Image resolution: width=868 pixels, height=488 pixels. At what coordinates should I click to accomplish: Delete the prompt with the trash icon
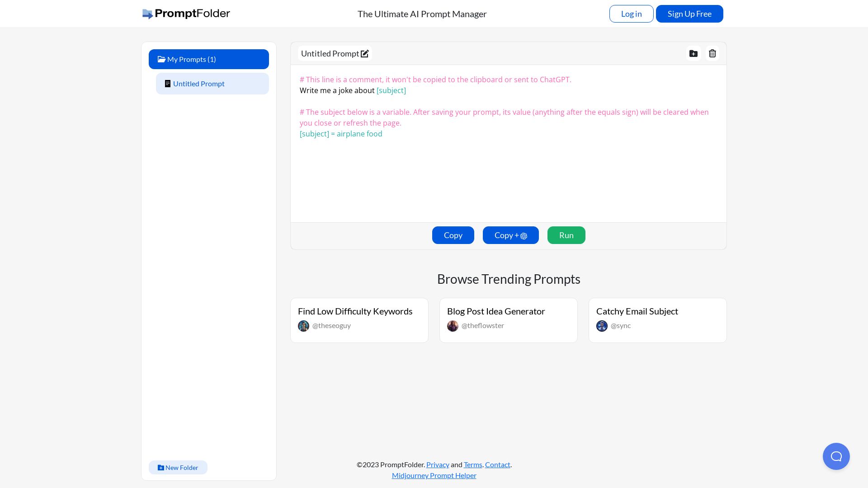(x=712, y=53)
